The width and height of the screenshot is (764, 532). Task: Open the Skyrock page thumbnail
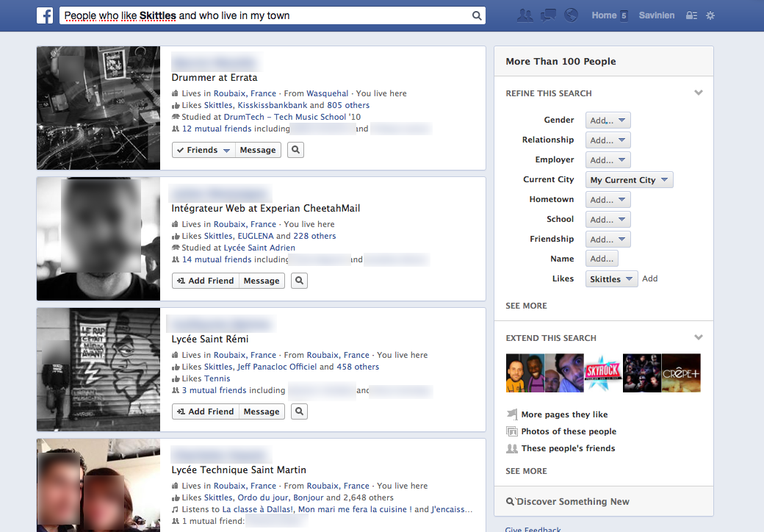(603, 373)
